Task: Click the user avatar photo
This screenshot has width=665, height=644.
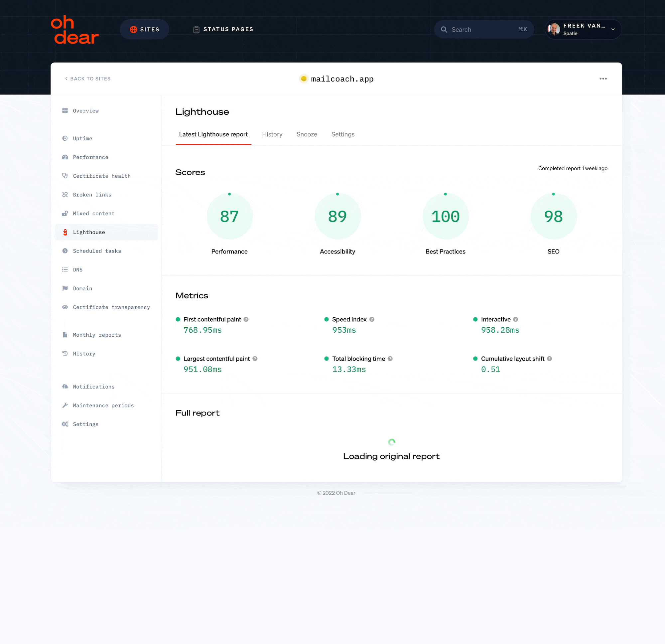Action: [554, 29]
